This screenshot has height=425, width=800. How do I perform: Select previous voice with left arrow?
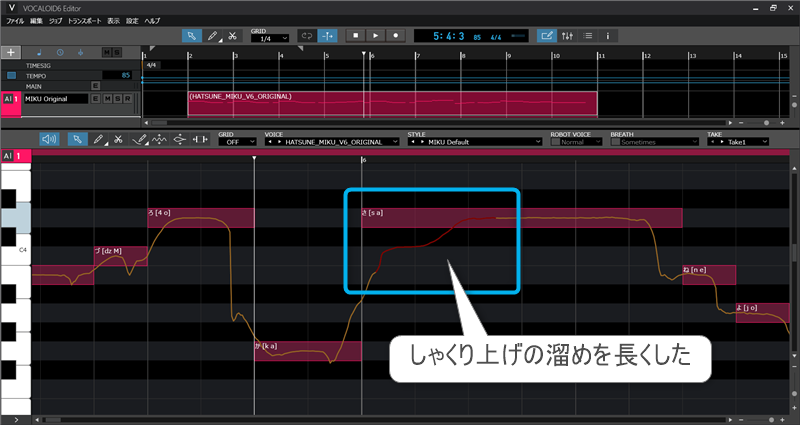click(x=270, y=142)
